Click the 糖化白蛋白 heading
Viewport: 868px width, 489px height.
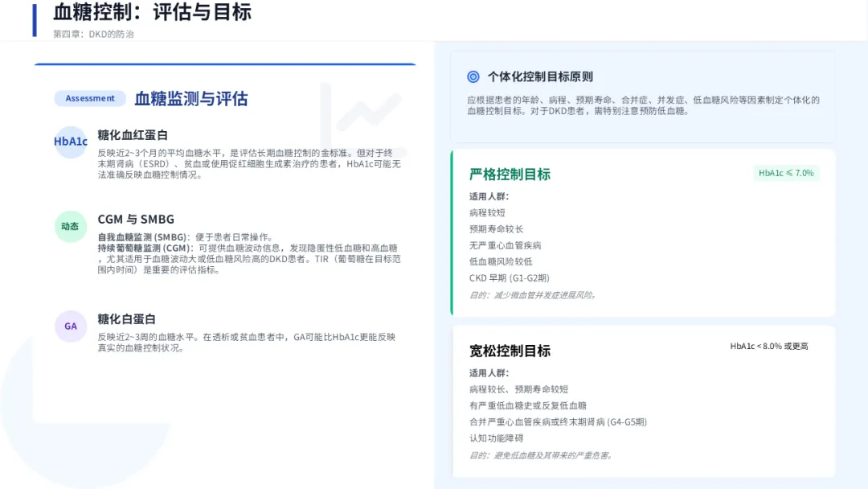pyautogui.click(x=127, y=319)
